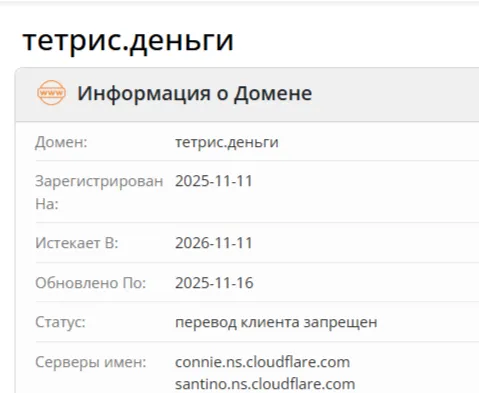Select the registration date 2025-11-11
479x393 pixels.
tap(214, 181)
